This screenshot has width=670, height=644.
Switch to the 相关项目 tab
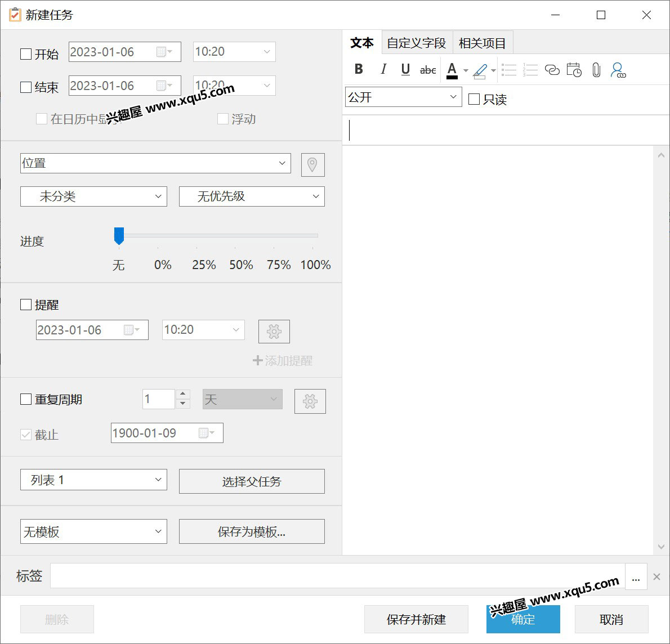483,43
